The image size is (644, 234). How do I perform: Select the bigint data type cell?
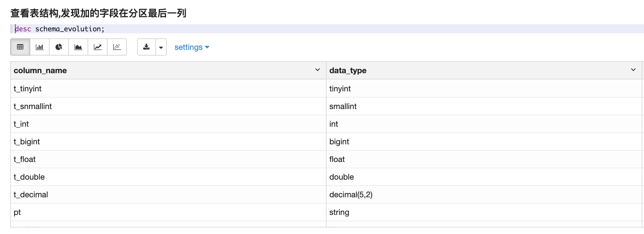tap(339, 142)
